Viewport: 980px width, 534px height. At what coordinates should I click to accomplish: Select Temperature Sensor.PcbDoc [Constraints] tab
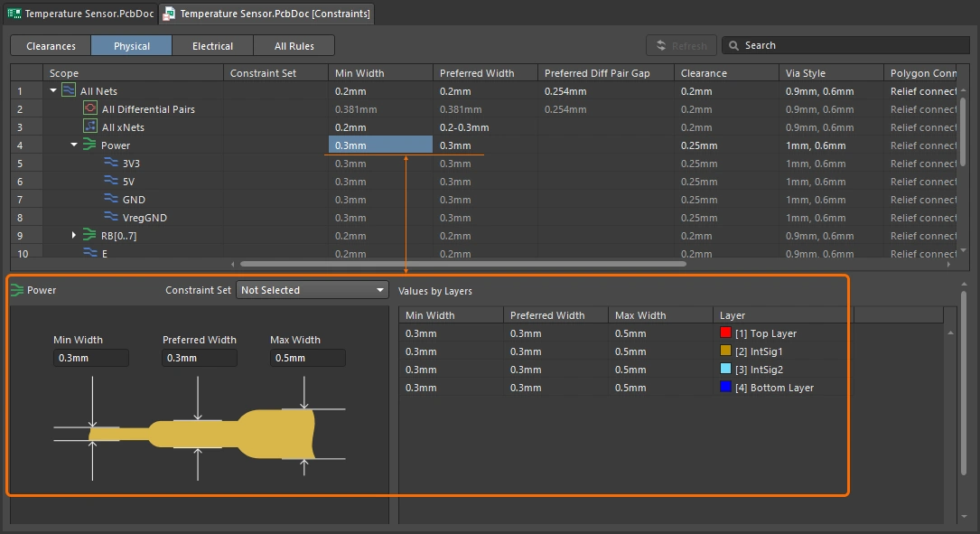point(266,14)
